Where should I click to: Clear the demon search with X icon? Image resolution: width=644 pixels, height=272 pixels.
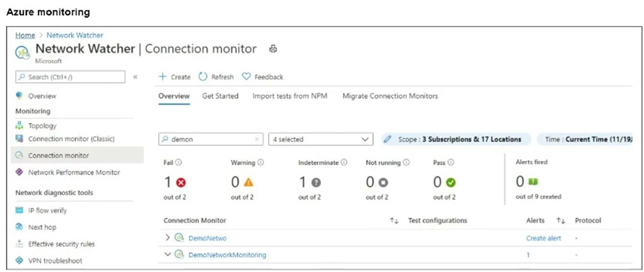257,139
